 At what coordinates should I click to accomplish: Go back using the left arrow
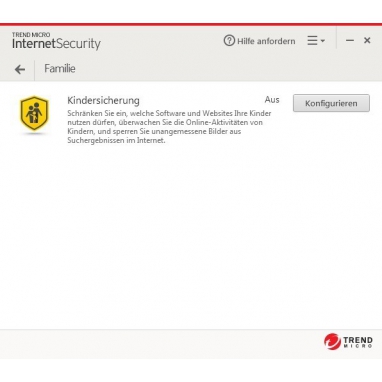pos(20,69)
